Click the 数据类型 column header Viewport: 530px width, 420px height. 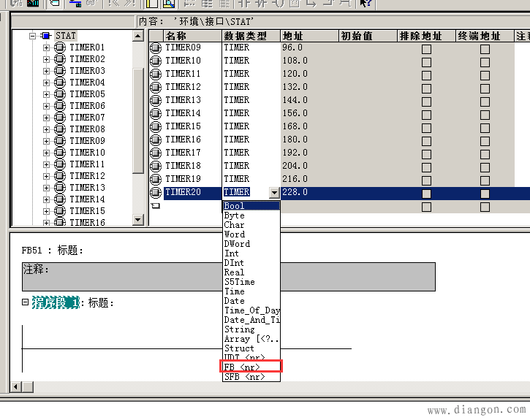pyautogui.click(x=251, y=36)
